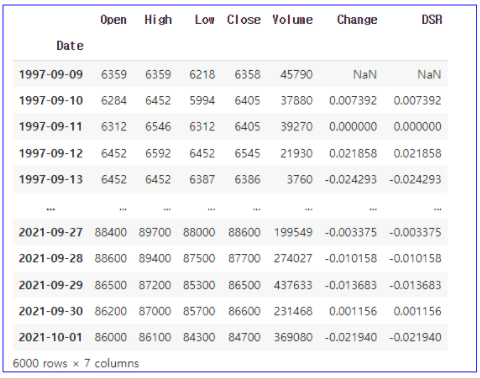Select row date 2021-10-01
Viewport: 480px width, 378px height.
[51, 337]
